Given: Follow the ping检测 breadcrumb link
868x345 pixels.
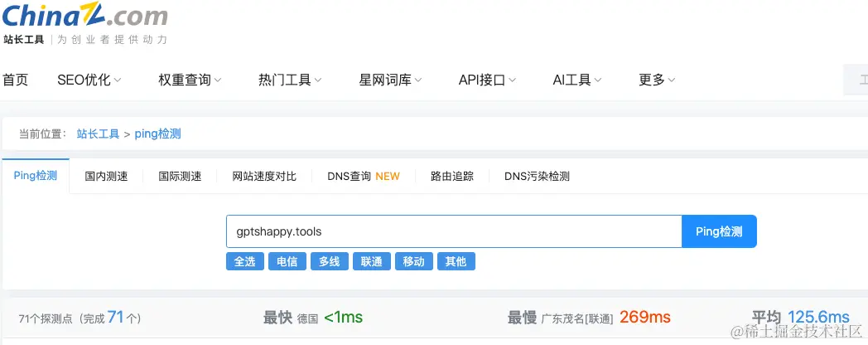Looking at the screenshot, I should point(157,134).
